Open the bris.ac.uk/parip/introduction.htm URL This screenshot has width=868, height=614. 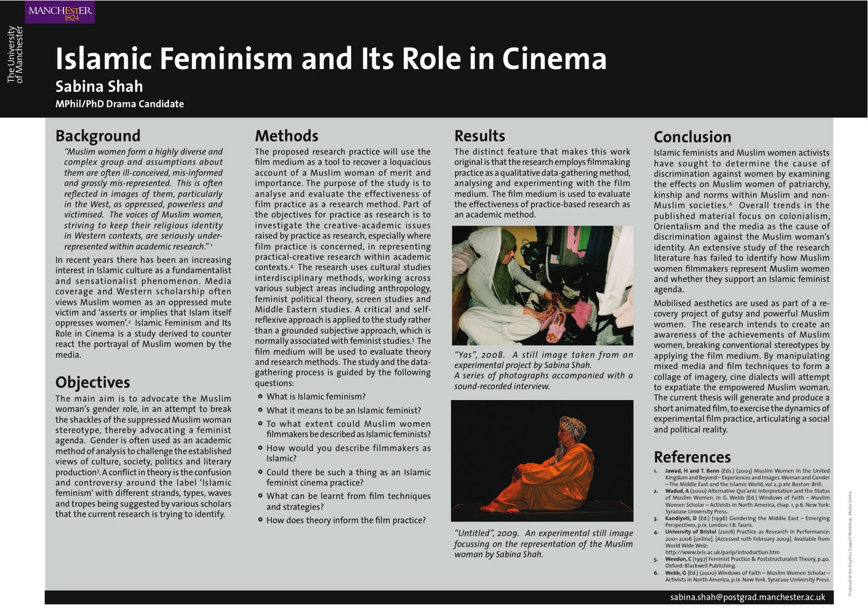tap(722, 552)
